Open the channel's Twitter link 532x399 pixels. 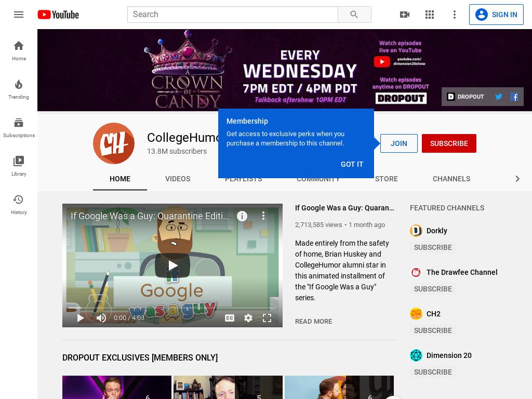[x=498, y=97]
